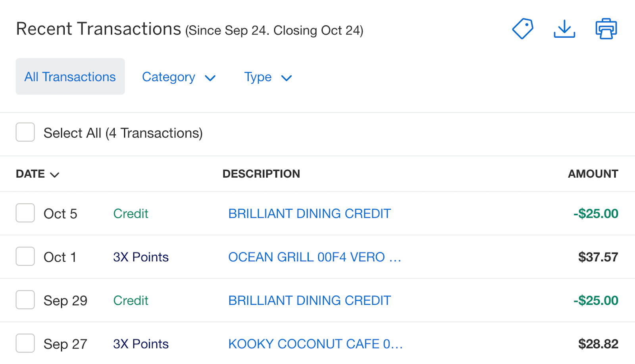This screenshot has height=364, width=635.
Task: Download transactions using the download icon
Action: (x=564, y=29)
